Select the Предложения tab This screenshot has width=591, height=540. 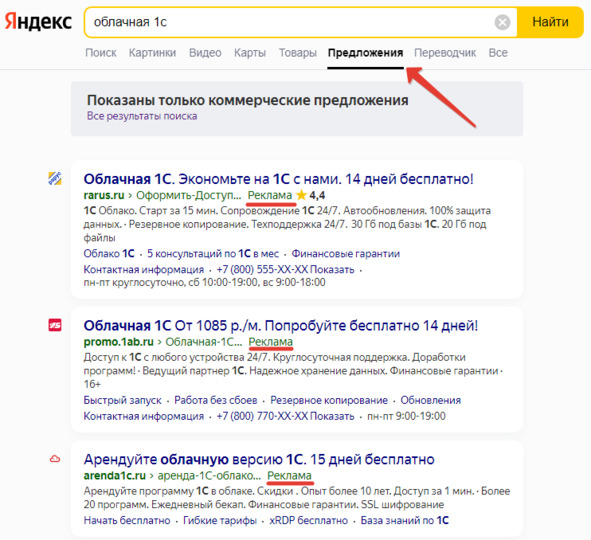pos(365,53)
